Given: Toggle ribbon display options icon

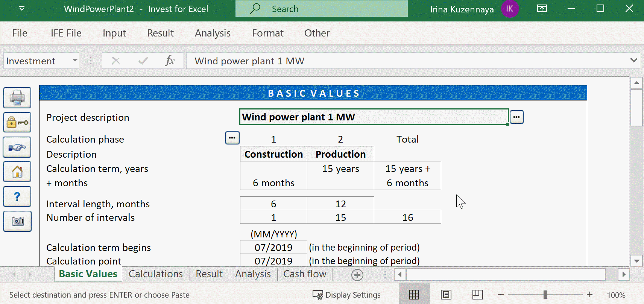Looking at the screenshot, I should [x=542, y=8].
